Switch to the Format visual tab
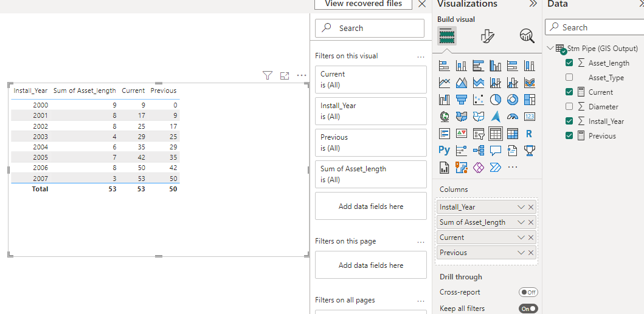 487,36
